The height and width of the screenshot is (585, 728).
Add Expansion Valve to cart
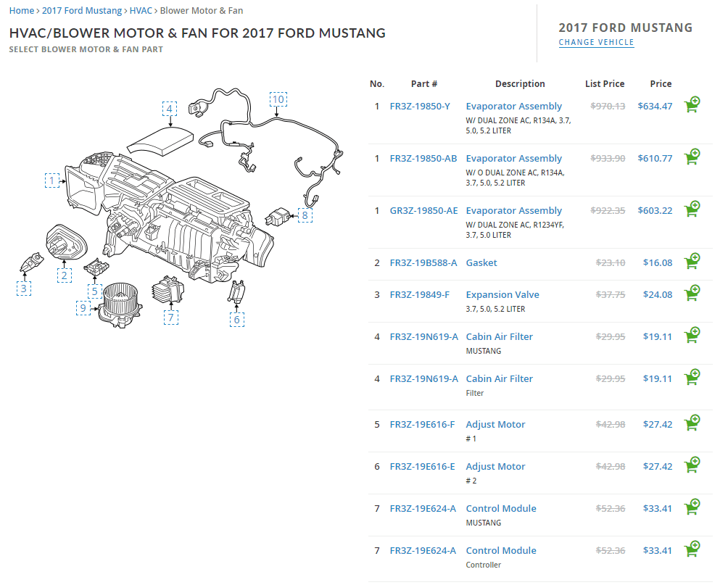click(x=692, y=293)
